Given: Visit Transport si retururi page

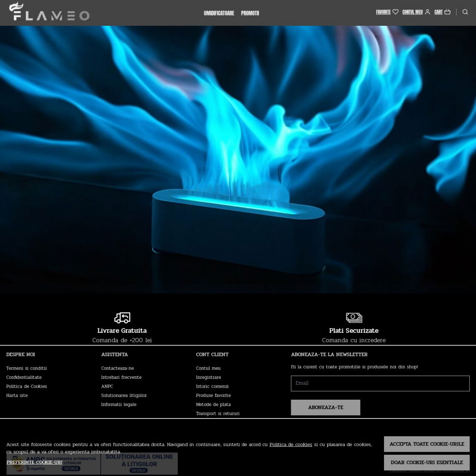Looking at the screenshot, I should (218, 413).
